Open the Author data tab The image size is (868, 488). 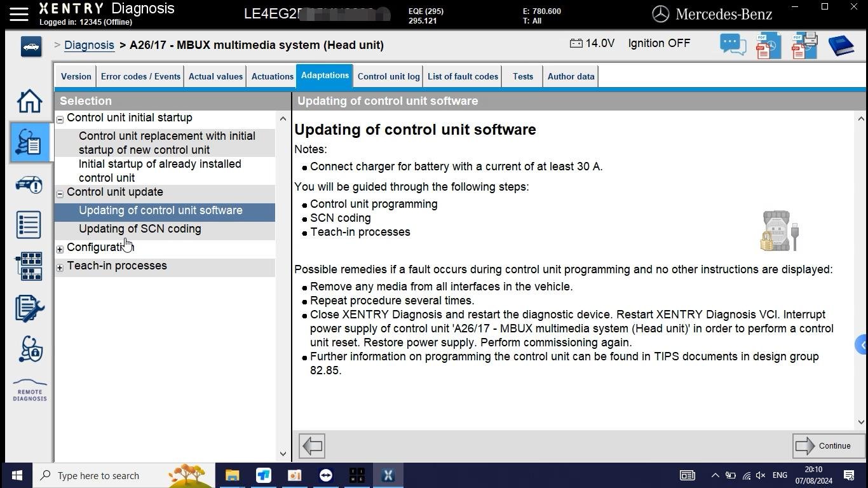571,76
